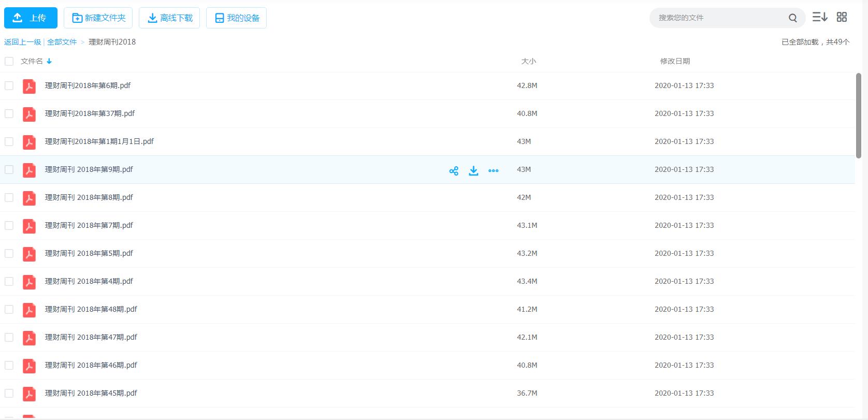
Task: Go back via 返回上一级 link
Action: tap(23, 42)
